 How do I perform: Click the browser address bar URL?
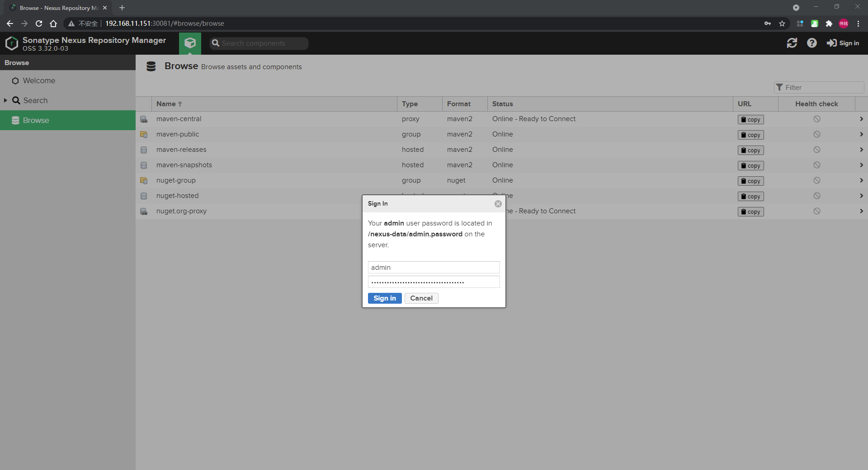point(165,23)
